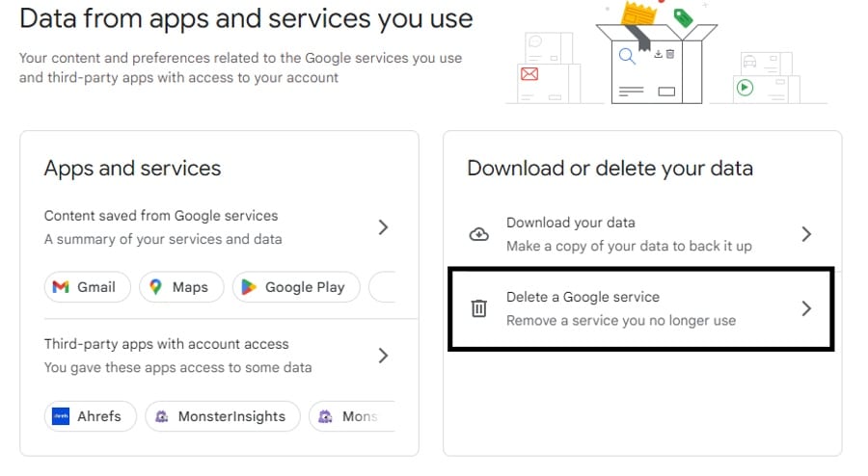Screen dimensions: 868x476
Task: Select the Google Play chip
Action: (296, 287)
